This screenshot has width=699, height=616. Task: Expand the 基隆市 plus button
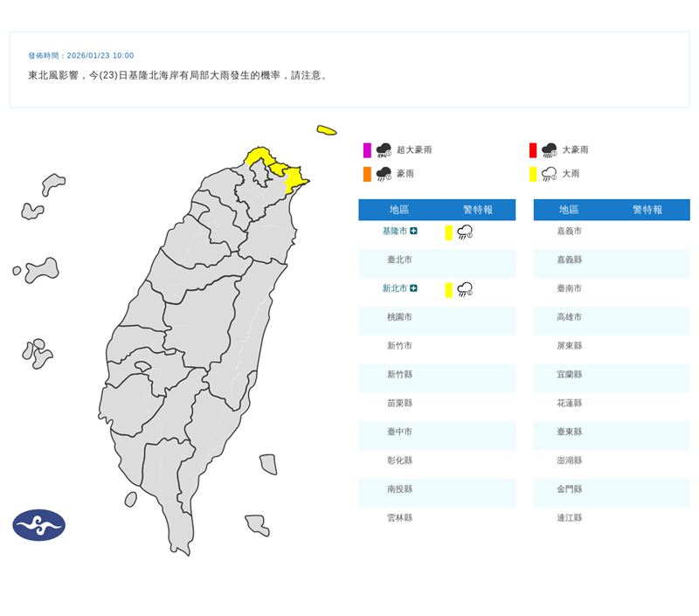[413, 231]
